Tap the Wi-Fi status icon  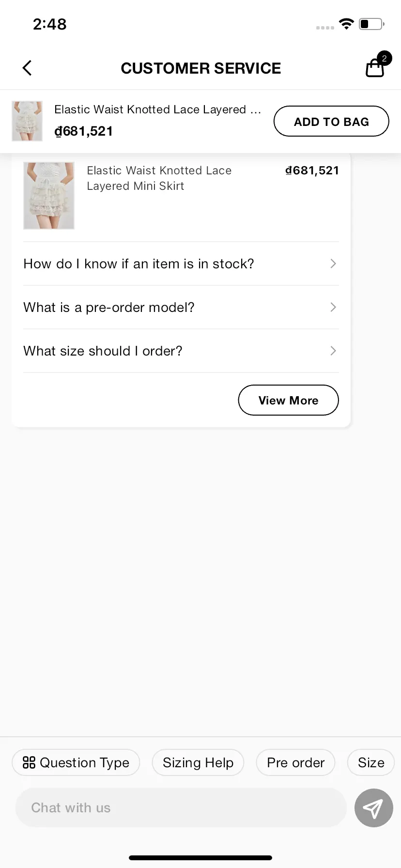point(346,24)
